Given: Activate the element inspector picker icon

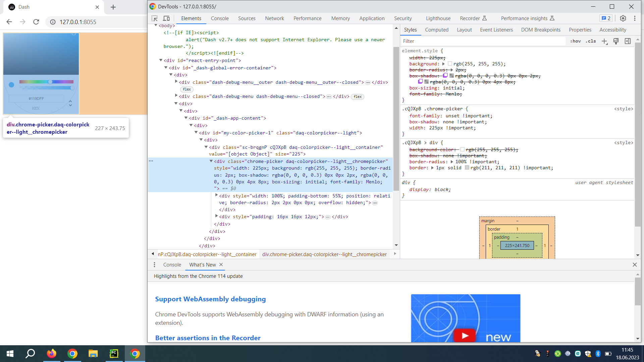Looking at the screenshot, I should 154,18.
